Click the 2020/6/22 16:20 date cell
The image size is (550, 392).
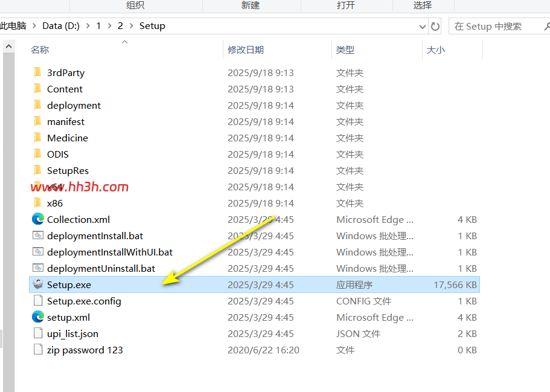click(263, 350)
